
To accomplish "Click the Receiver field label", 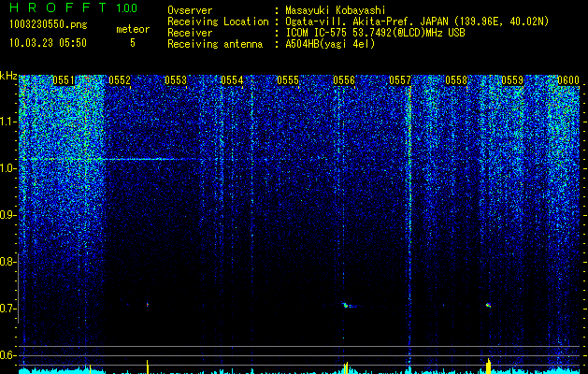I will pyautogui.click(x=190, y=33).
